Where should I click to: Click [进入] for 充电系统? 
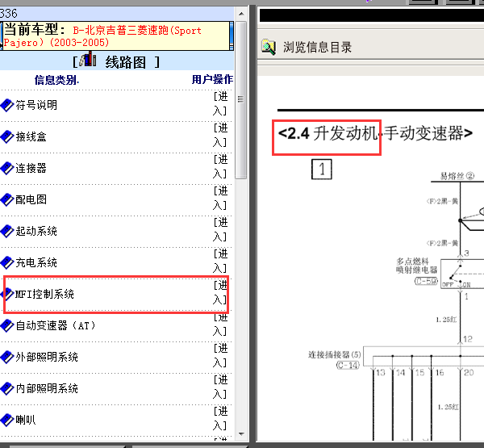pyautogui.click(x=221, y=262)
